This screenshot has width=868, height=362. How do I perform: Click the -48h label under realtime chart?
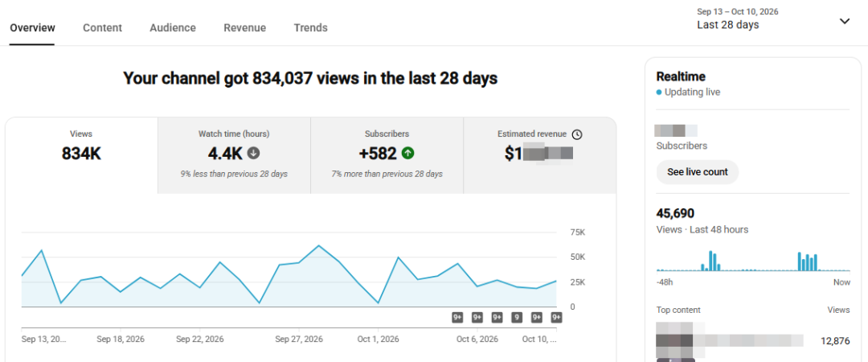(x=665, y=282)
